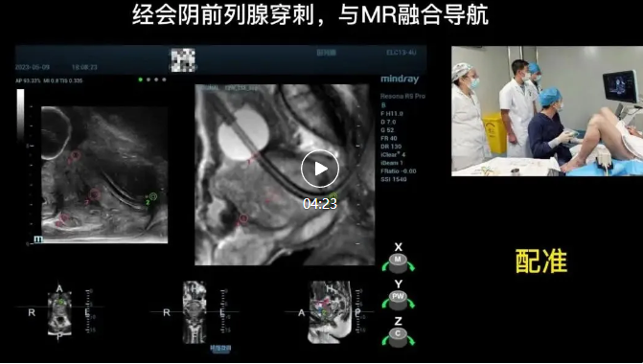The width and height of the screenshot is (643, 364).
Task: Play the video with the center play button
Action: (x=320, y=169)
